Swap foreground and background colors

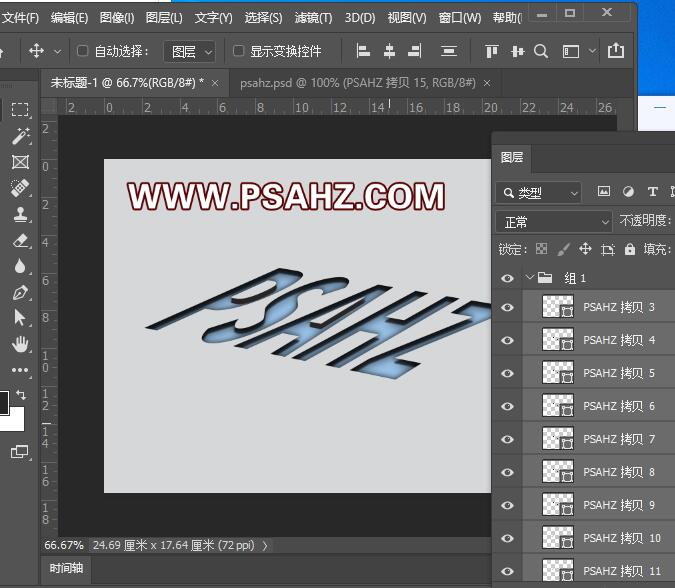point(21,394)
